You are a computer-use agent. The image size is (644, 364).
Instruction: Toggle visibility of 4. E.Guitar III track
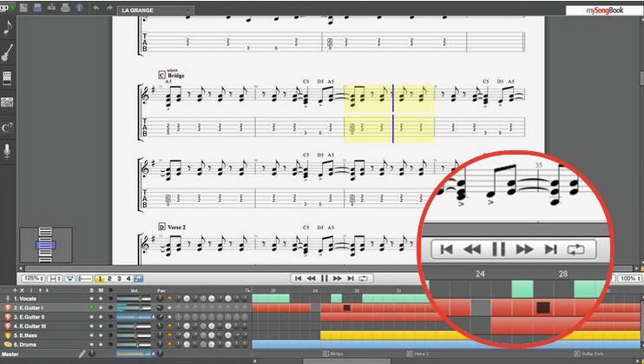click(110, 326)
